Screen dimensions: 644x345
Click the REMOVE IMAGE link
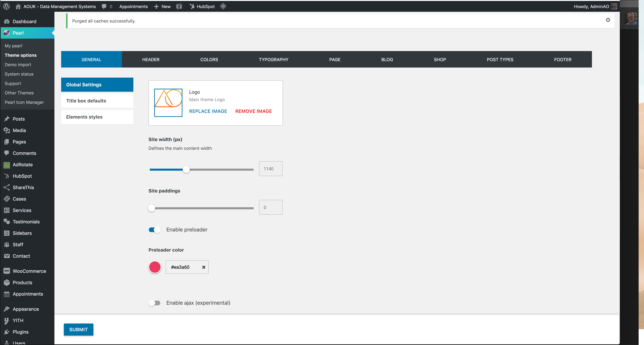click(253, 111)
